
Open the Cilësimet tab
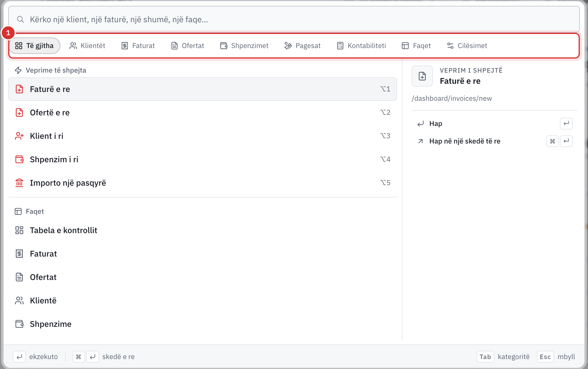(x=467, y=46)
